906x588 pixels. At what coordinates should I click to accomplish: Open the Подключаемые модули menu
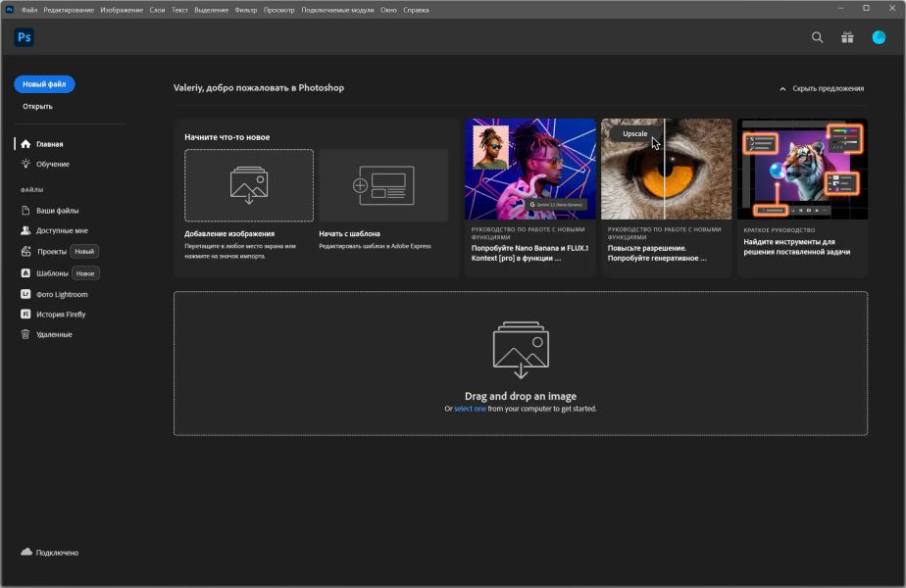coord(338,10)
